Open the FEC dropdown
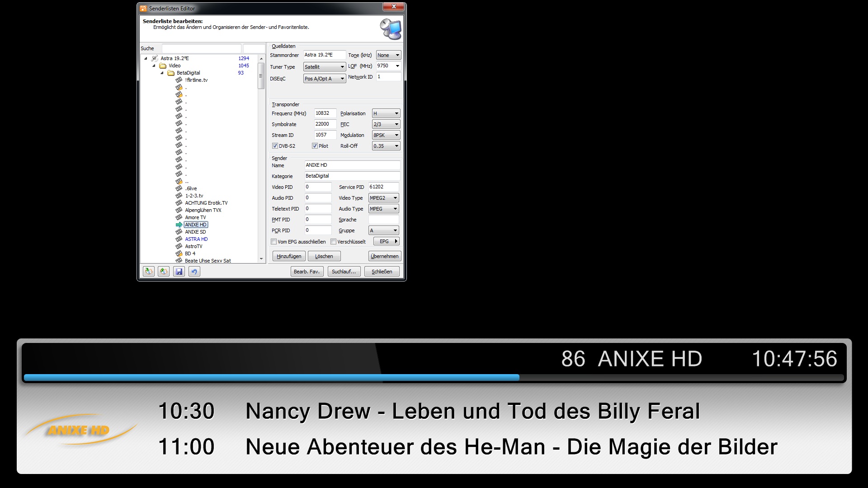 (x=386, y=124)
